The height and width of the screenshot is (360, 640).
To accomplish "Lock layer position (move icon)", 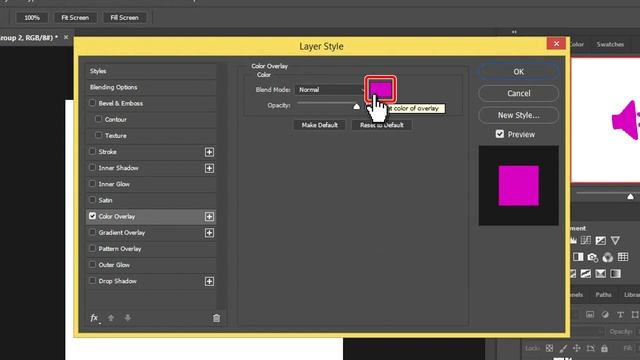I will coord(577,348).
